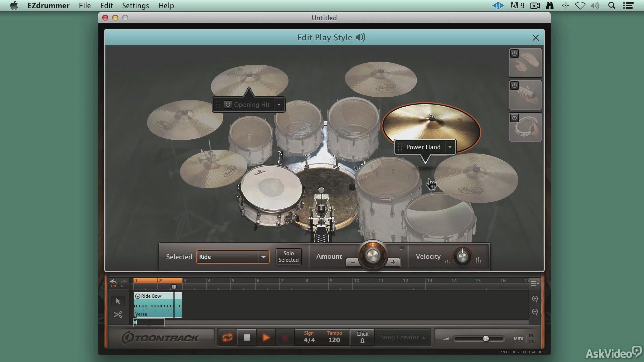Click the low velocity bars icon
The width and height of the screenshot is (644, 362).
click(x=447, y=262)
